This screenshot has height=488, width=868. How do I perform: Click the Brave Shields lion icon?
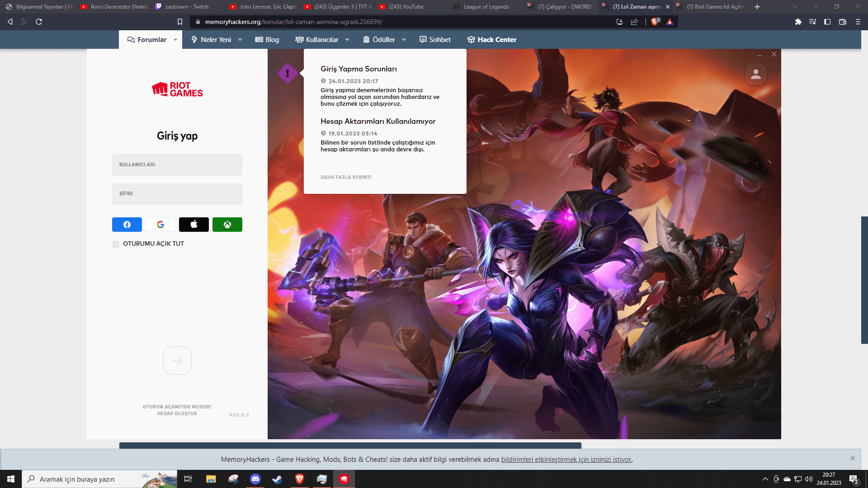[x=655, y=22]
